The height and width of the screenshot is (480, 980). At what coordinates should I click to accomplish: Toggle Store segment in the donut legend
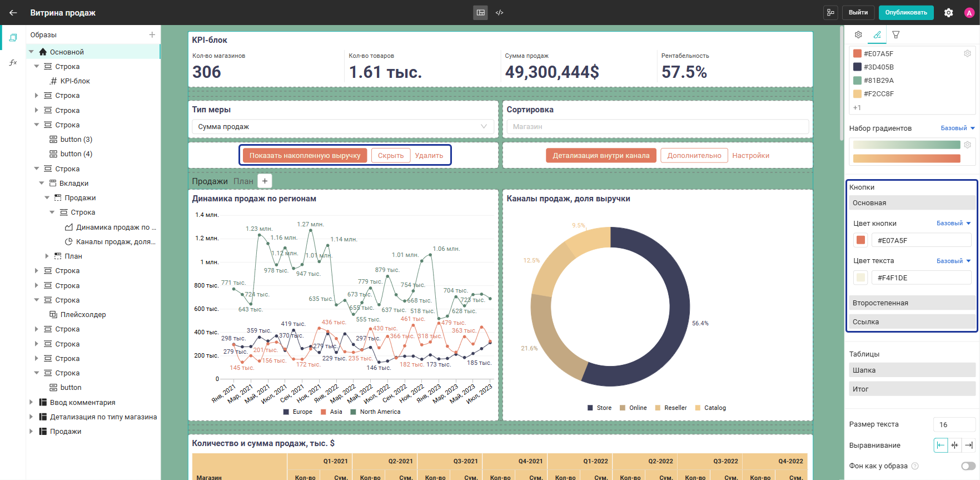[x=600, y=408]
